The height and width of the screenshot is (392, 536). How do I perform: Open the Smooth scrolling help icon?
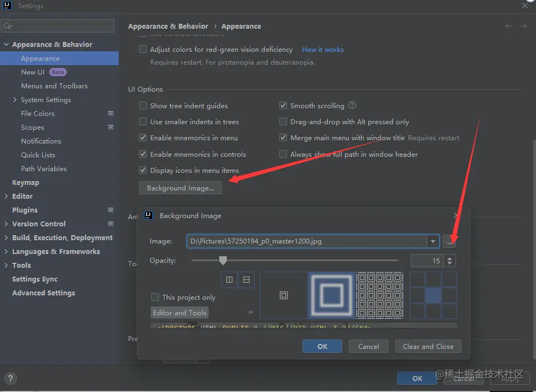352,105
